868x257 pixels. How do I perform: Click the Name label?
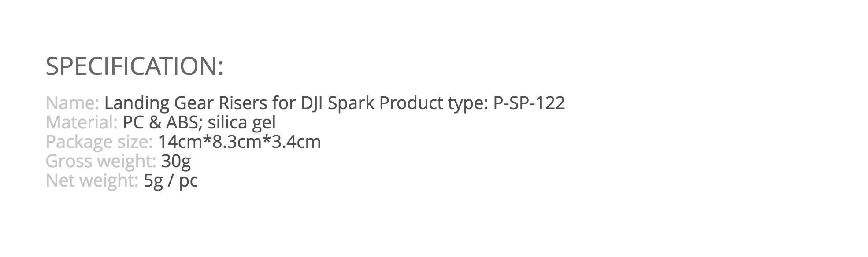pos(72,103)
